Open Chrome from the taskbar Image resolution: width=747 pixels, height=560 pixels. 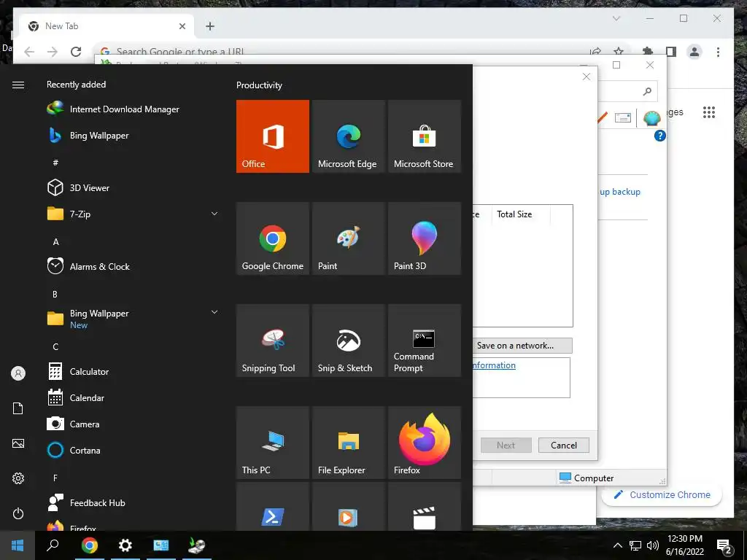[90, 545]
